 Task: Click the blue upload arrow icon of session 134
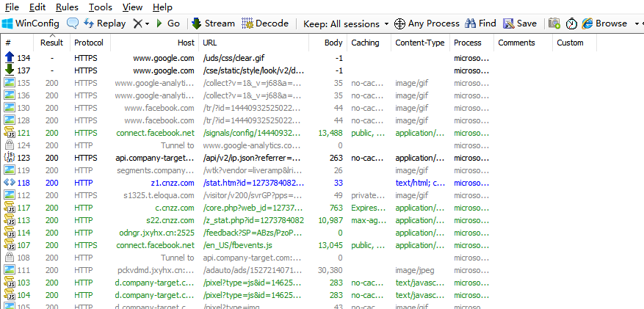pos(10,58)
